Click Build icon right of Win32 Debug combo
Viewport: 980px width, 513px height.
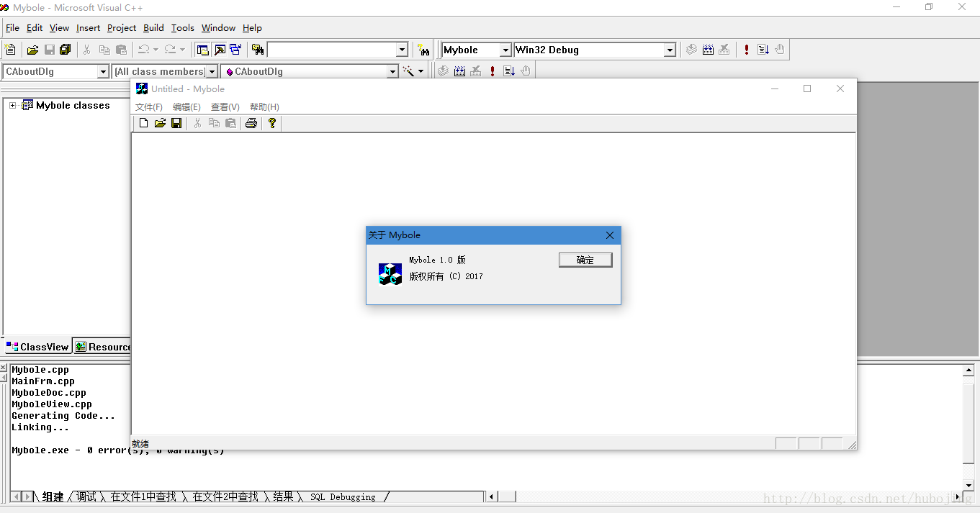[x=708, y=50]
